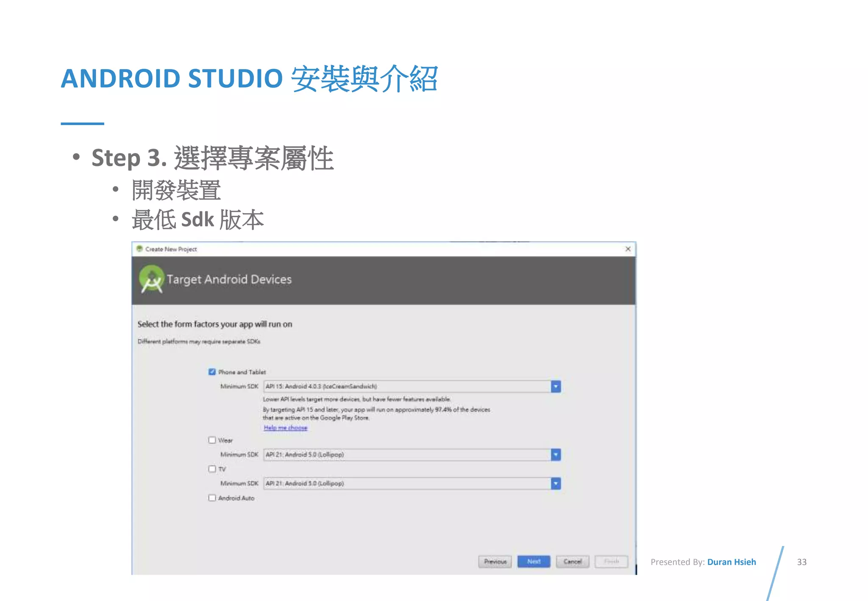Click the API 15 Android 4.0.3 combo box

click(x=412, y=386)
